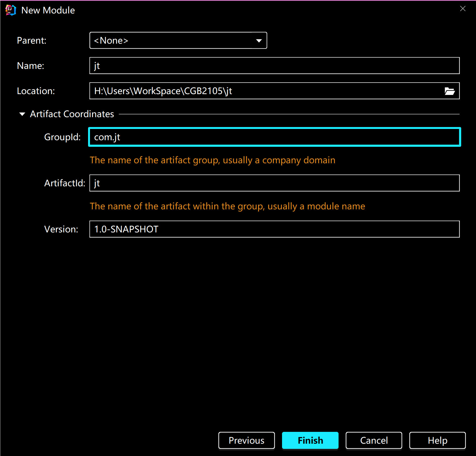The height and width of the screenshot is (456, 476).
Task: Click the 'Artifact Coordinates' section title
Action: tap(72, 114)
